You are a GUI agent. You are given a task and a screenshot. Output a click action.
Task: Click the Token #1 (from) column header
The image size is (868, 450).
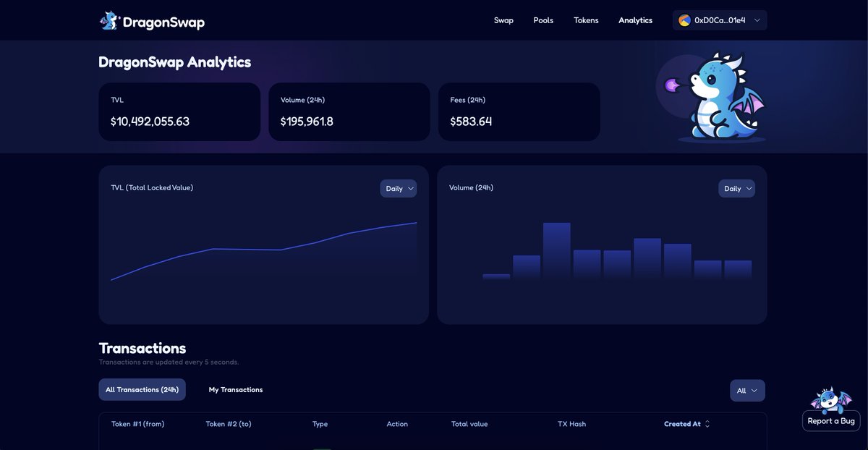(137, 424)
